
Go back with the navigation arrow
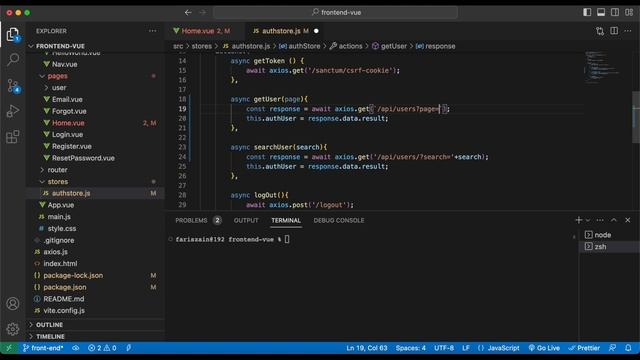click(x=188, y=13)
